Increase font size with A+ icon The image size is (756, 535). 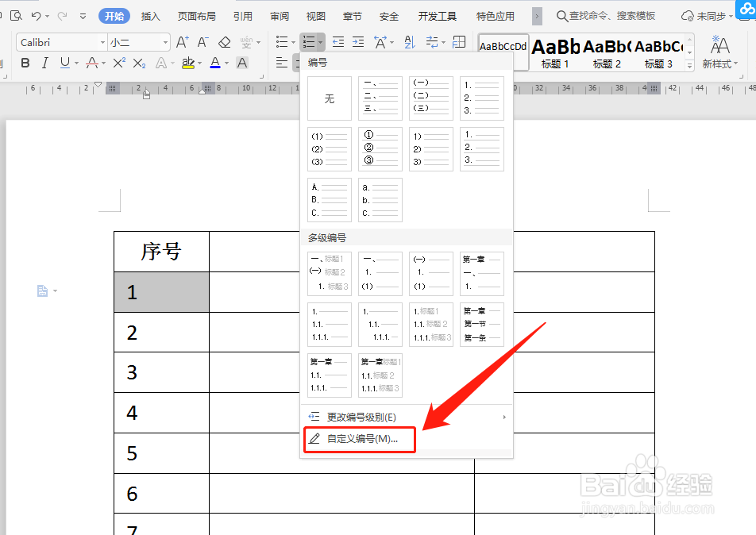pyautogui.click(x=183, y=42)
